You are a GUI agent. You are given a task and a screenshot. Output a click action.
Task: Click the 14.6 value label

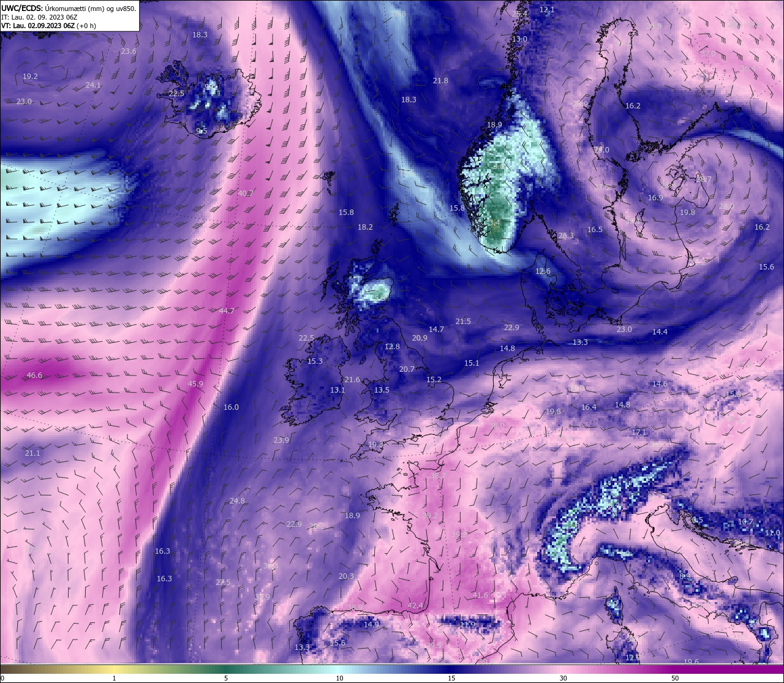tap(660, 384)
